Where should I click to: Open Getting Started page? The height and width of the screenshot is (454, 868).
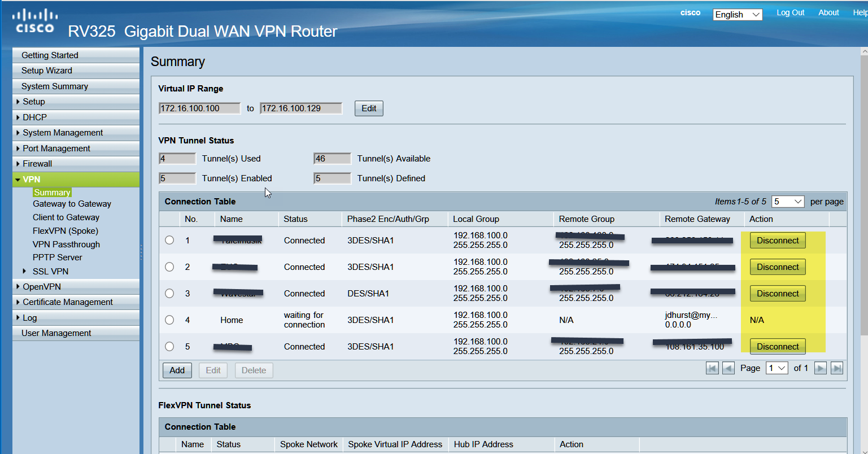(76, 55)
